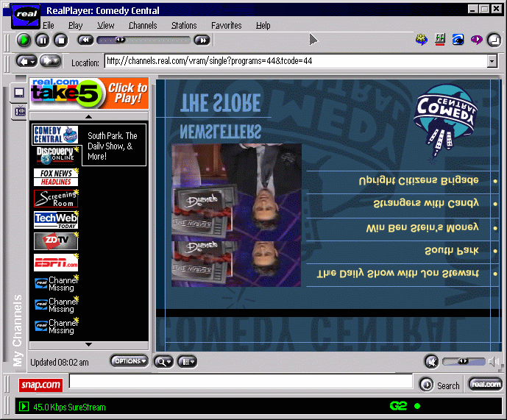Click the green status bar play icon
Viewport: 507px width, 420px height.
point(24,407)
